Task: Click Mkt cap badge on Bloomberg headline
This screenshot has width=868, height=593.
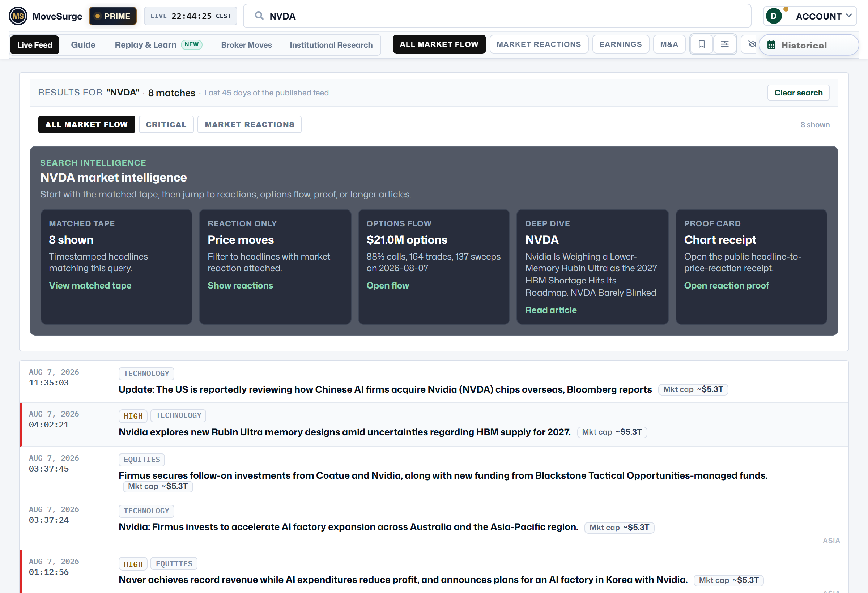Action: (693, 389)
